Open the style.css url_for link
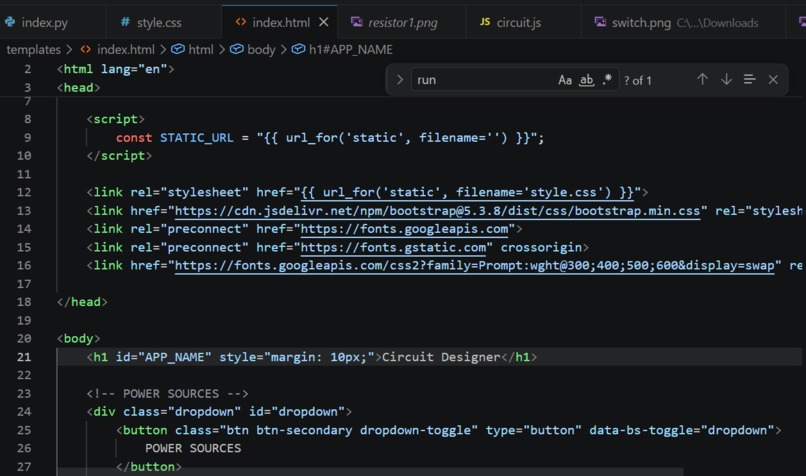Image resolution: width=806 pixels, height=476 pixels. click(468, 193)
